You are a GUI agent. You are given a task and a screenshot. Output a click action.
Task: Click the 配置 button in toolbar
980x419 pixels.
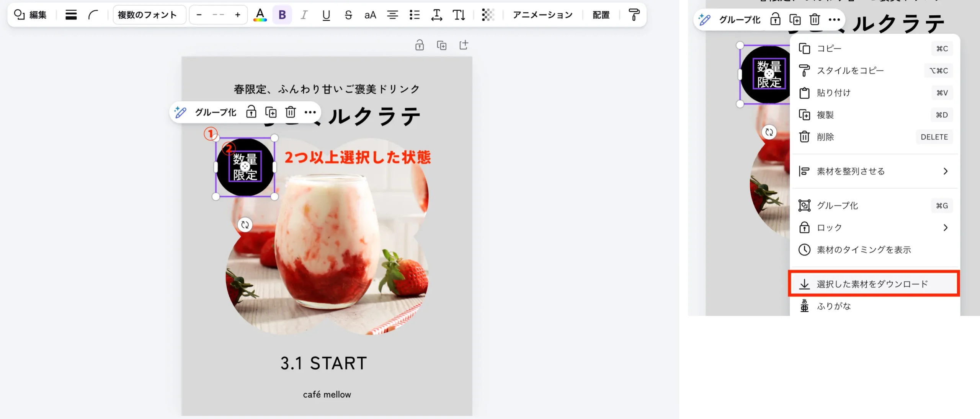click(601, 15)
